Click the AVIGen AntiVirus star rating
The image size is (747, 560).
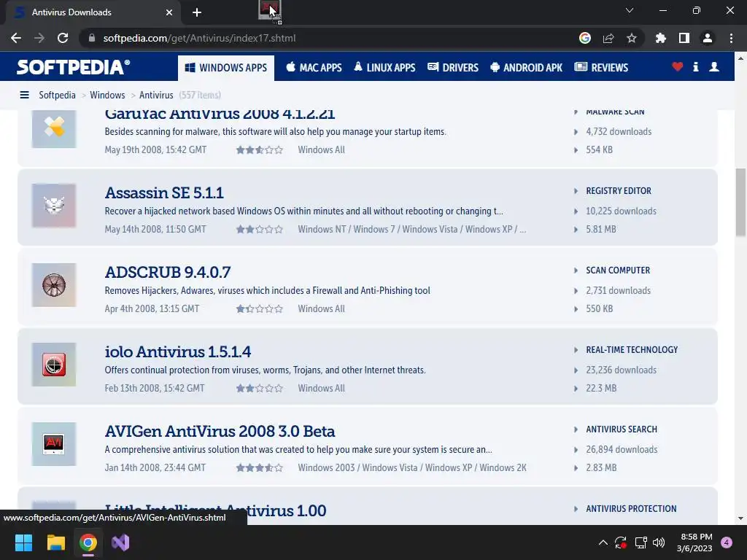260,468
